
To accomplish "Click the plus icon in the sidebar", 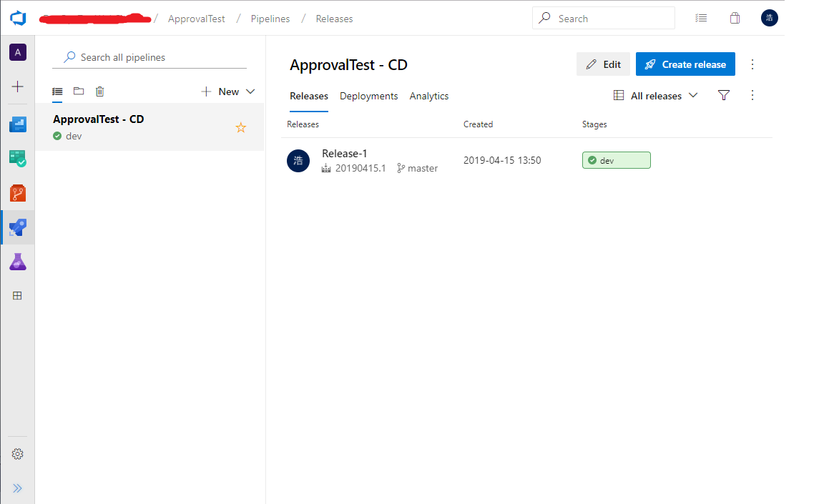I will click(18, 87).
